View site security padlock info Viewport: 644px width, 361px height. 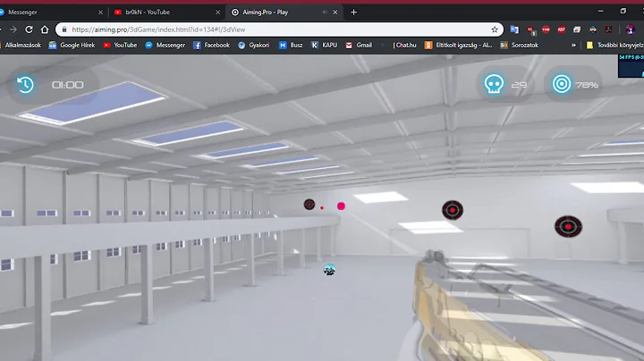pos(64,29)
